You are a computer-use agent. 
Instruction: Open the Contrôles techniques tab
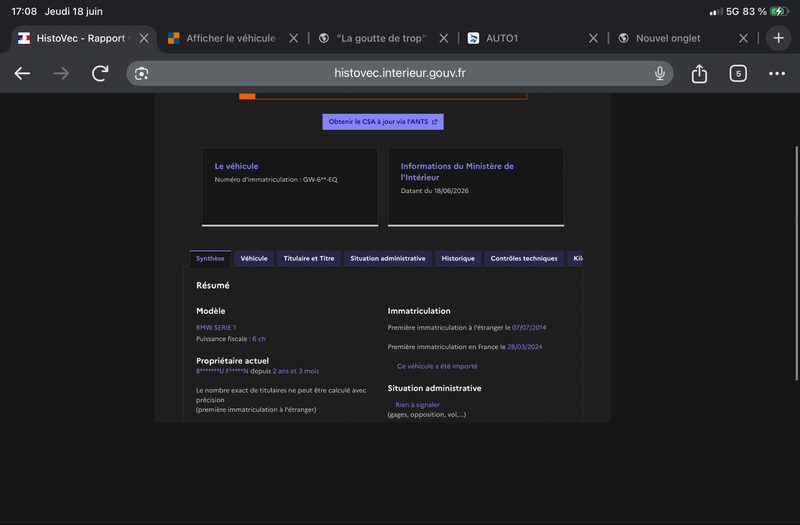[x=524, y=259]
